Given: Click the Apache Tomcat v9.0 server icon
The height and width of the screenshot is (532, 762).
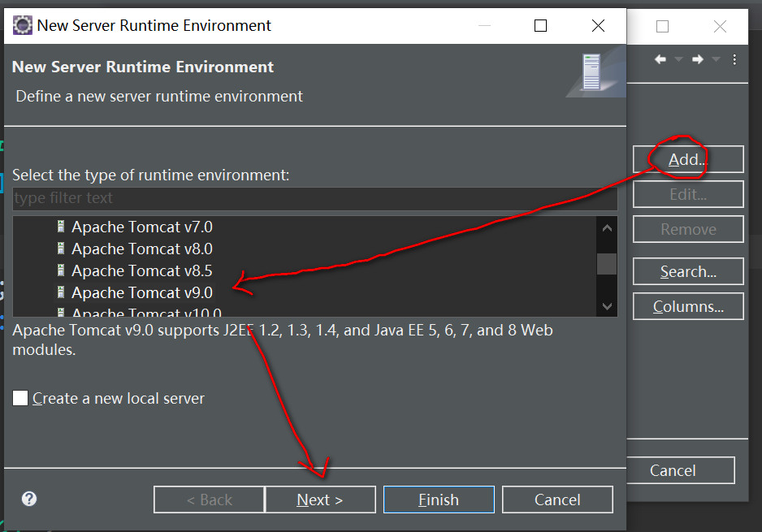Looking at the screenshot, I should tap(61, 292).
